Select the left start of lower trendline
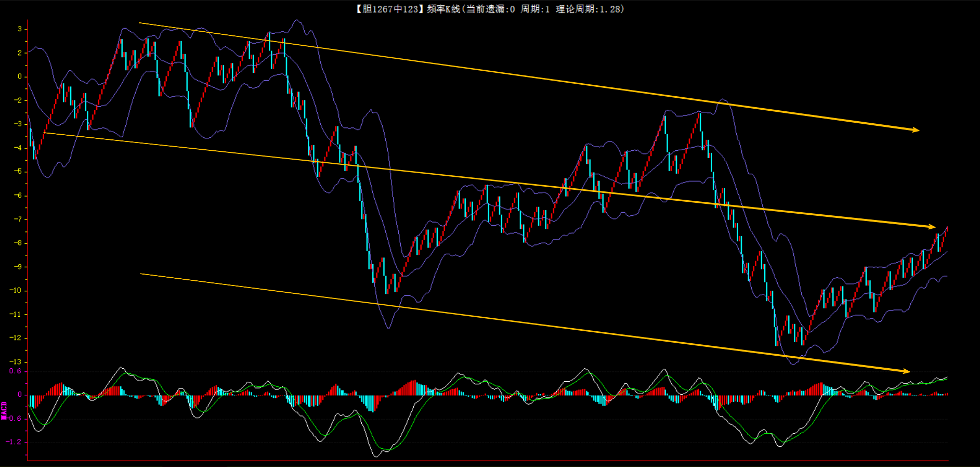The width and height of the screenshot is (980, 467). [x=141, y=274]
